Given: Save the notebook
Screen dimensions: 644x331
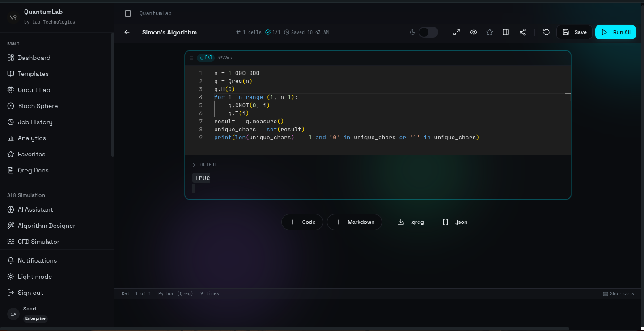Looking at the screenshot, I should 574,32.
